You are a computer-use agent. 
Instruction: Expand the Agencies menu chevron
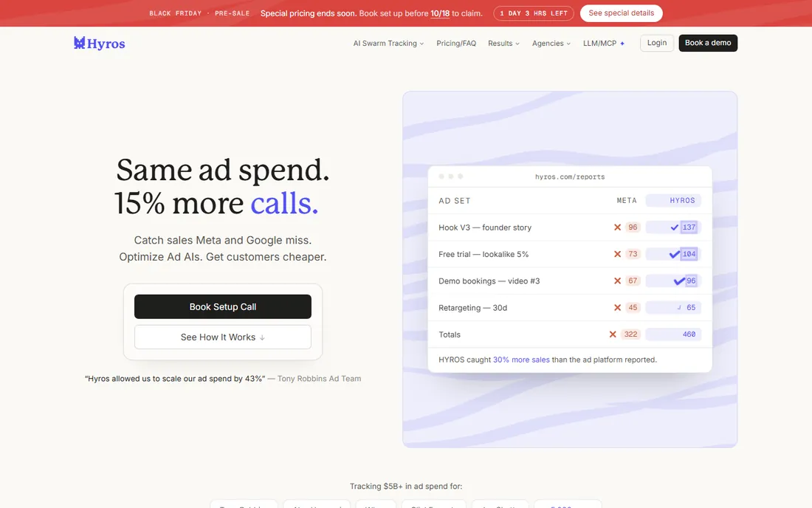568,44
